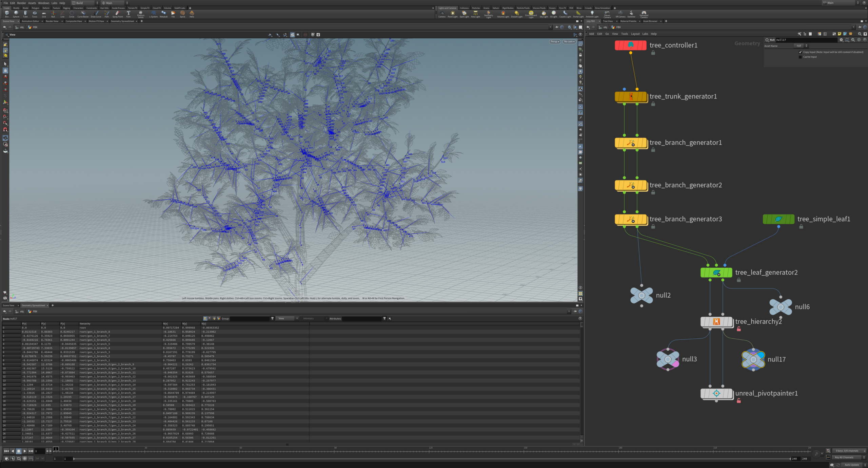Select the Torus shelf tool
Image resolution: width=868 pixels, height=468 pixels.
(x=35, y=14)
